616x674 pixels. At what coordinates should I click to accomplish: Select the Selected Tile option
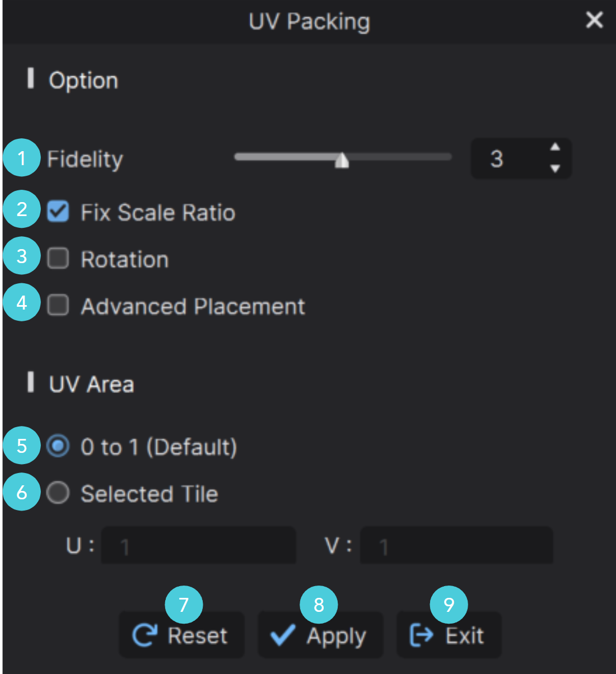click(x=57, y=493)
